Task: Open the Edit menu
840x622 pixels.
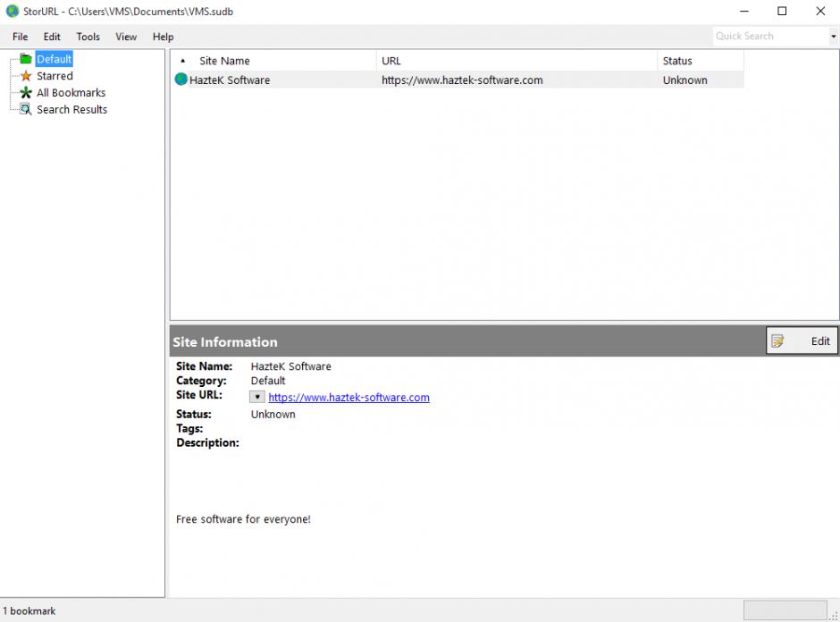Action: pyautogui.click(x=52, y=37)
